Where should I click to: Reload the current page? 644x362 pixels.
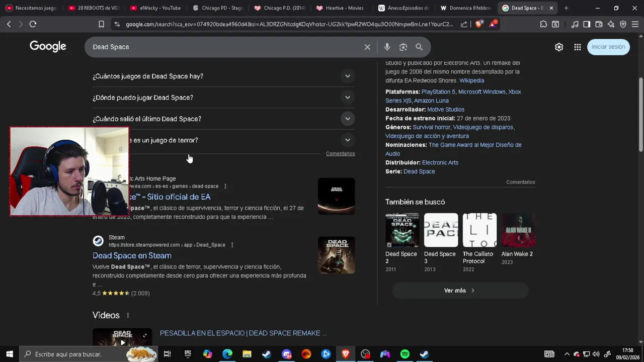pos(33,24)
